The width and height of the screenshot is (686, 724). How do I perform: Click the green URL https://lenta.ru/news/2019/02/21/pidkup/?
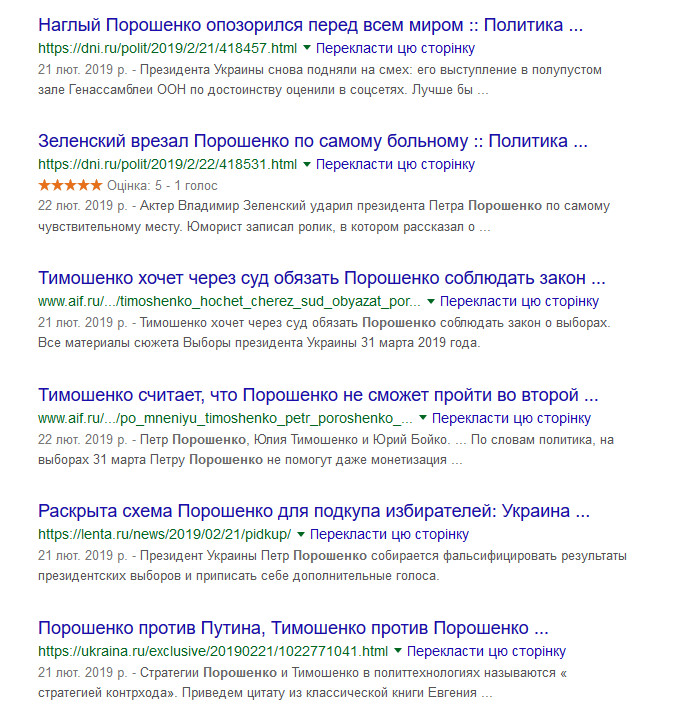(164, 534)
